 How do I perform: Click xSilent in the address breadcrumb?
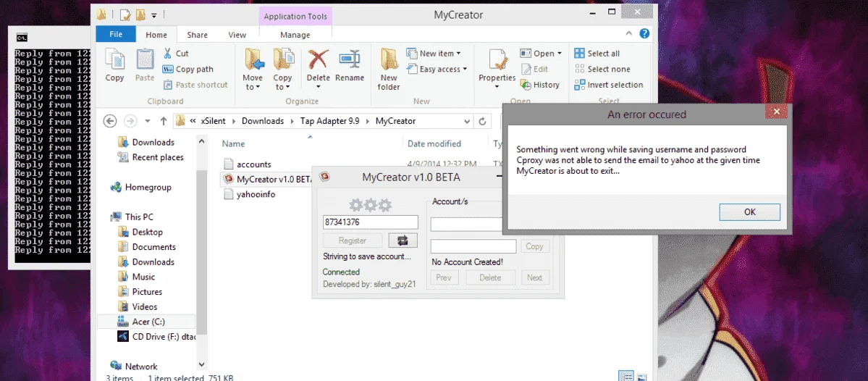tap(213, 121)
